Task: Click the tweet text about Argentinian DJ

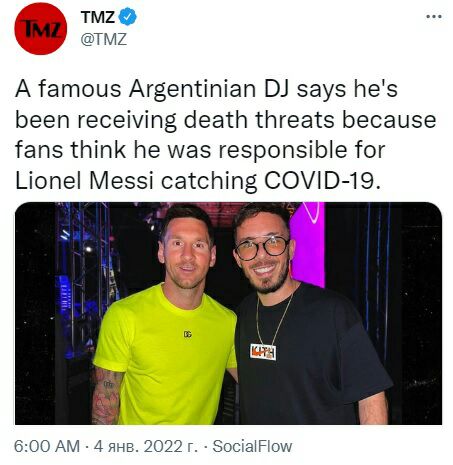Action: tap(226, 135)
